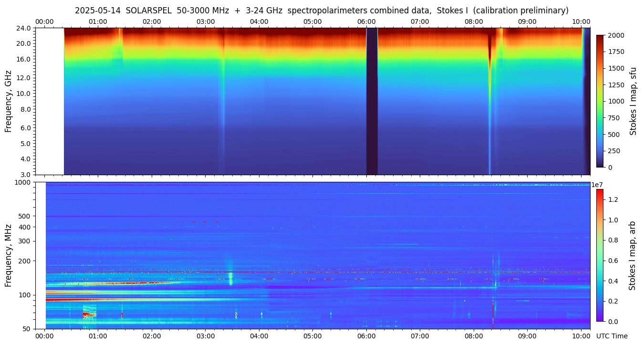Image resolution: width=644 pixels, height=346 pixels.
Task: Click the 'Frequency, MHz' axis label
Action: pos(8,255)
